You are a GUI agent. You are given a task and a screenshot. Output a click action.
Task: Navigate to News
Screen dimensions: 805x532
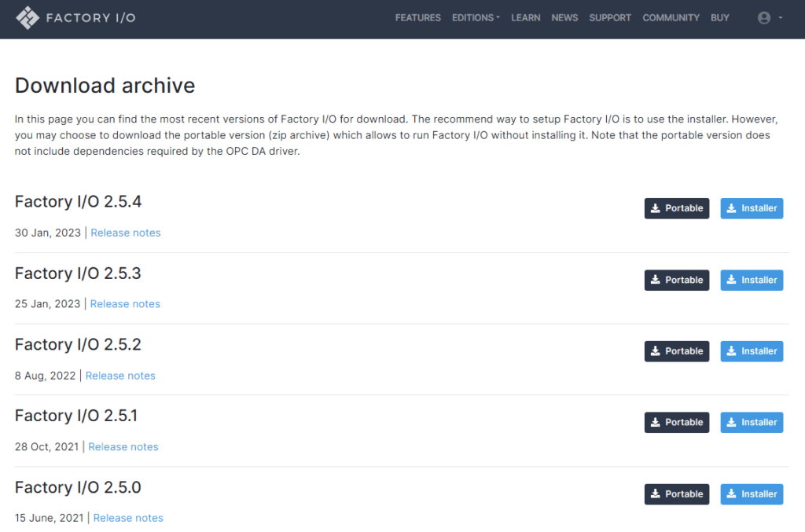pos(564,18)
